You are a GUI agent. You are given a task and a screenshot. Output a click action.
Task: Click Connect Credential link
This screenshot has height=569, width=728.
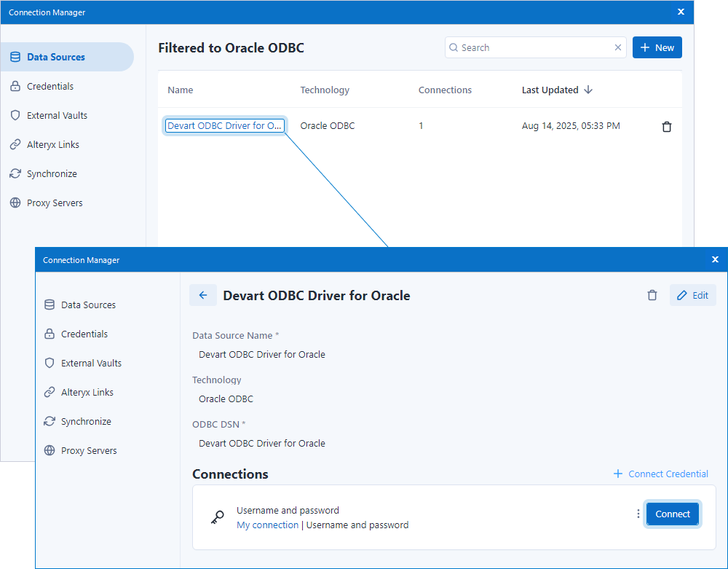tap(660, 474)
